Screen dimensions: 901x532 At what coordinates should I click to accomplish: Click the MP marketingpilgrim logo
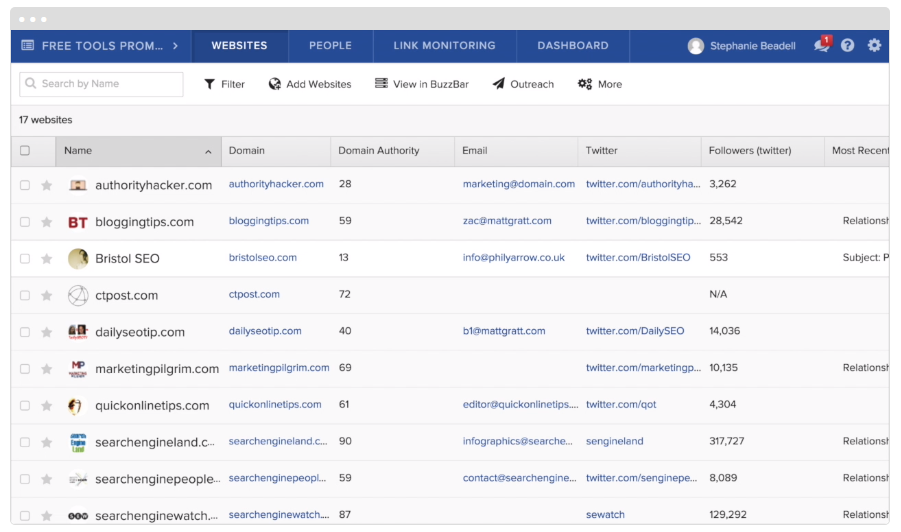pos(78,369)
